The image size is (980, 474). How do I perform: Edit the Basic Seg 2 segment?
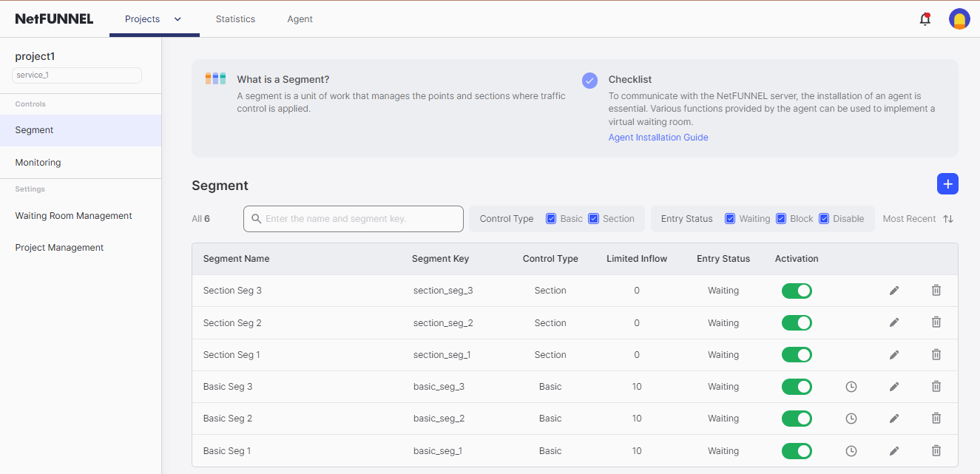tap(893, 418)
